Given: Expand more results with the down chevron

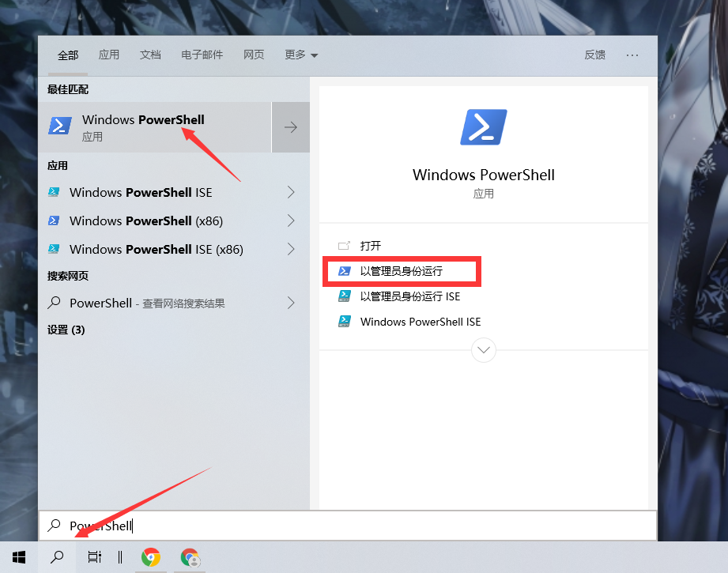Looking at the screenshot, I should (483, 350).
